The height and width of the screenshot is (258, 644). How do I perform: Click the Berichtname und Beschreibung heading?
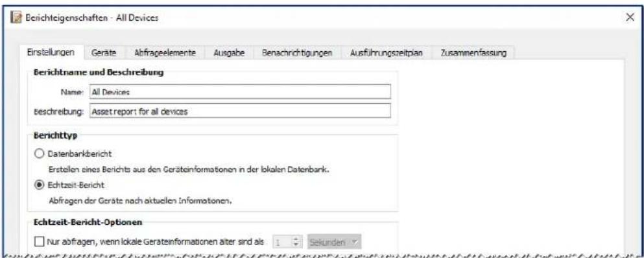99,73
